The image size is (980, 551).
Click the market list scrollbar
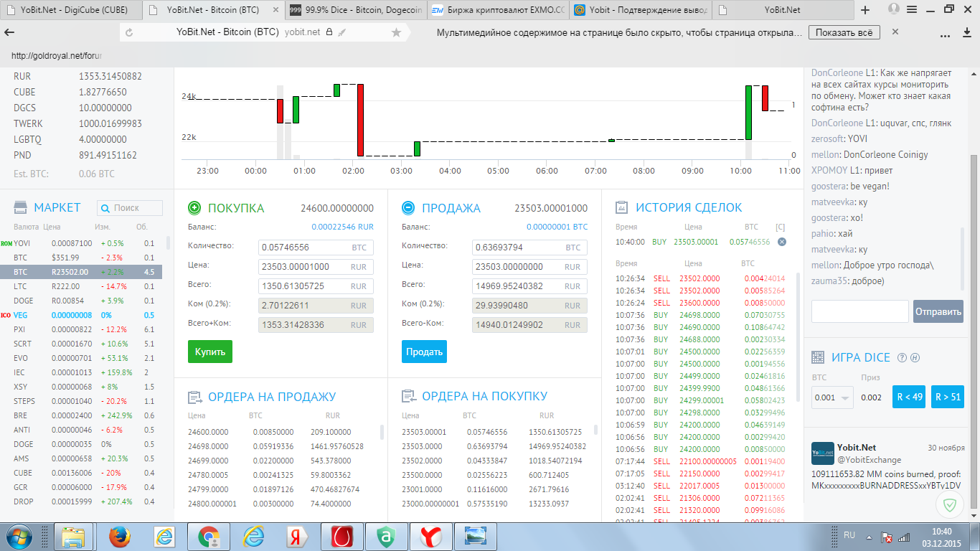pyautogui.click(x=169, y=243)
